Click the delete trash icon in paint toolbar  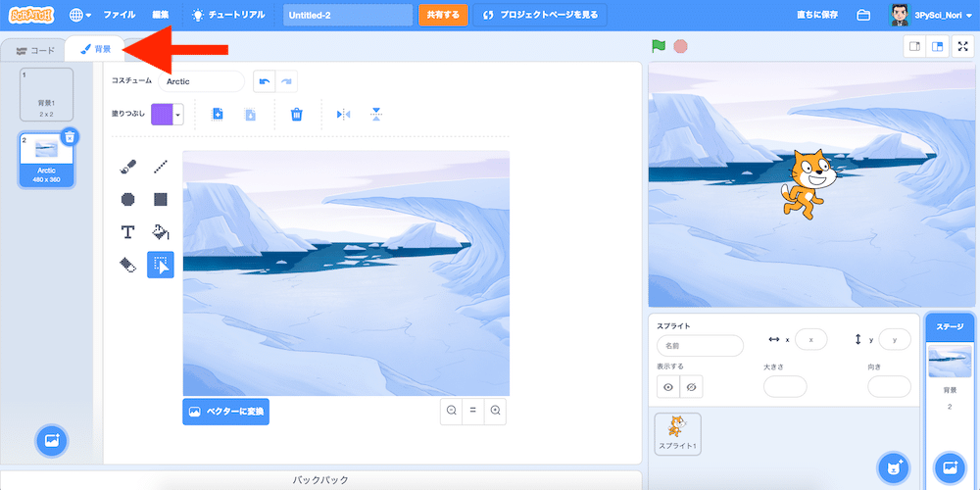pyautogui.click(x=297, y=115)
